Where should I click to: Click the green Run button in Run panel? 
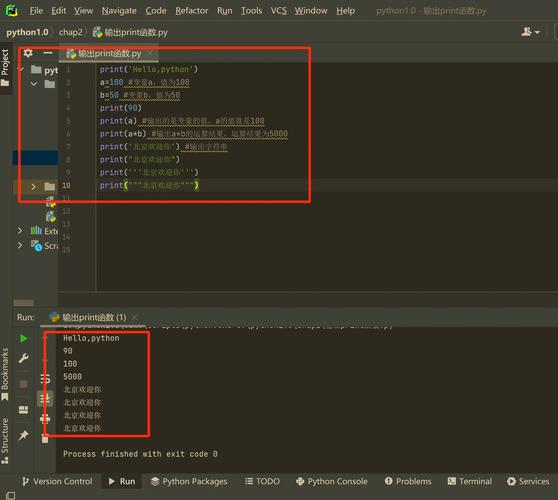tap(23, 338)
